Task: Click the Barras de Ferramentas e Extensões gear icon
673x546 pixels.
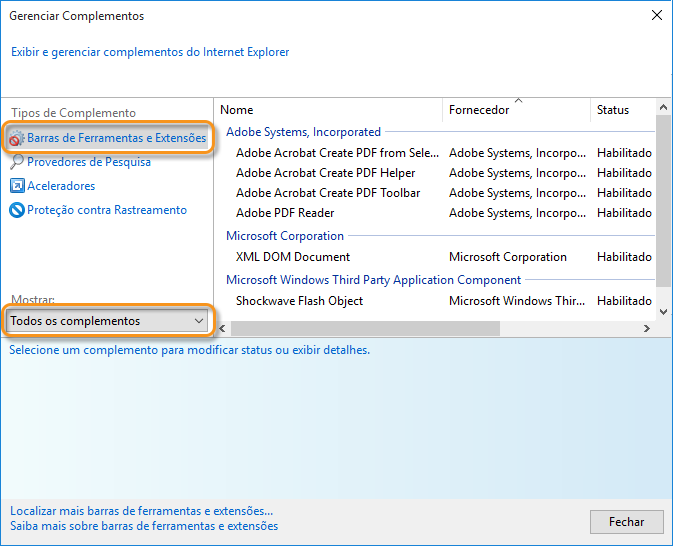Action: 17,138
